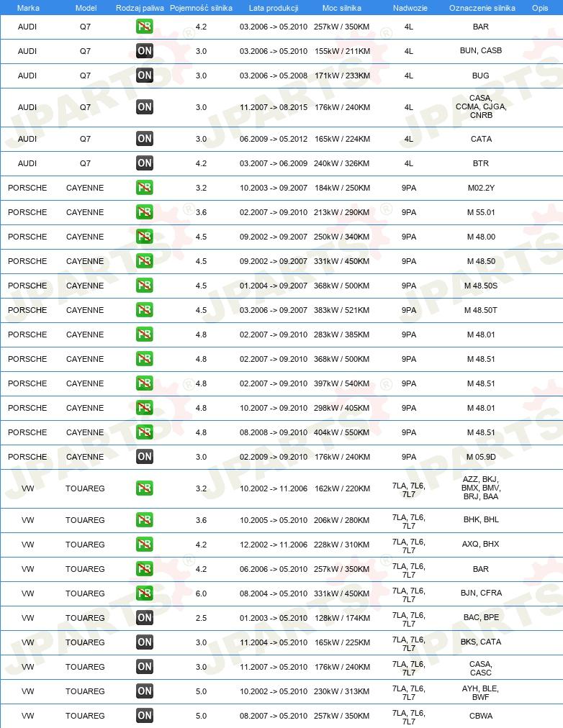Click power value 230kW / 313KM
The width and height of the screenshot is (563, 728).
point(342,691)
